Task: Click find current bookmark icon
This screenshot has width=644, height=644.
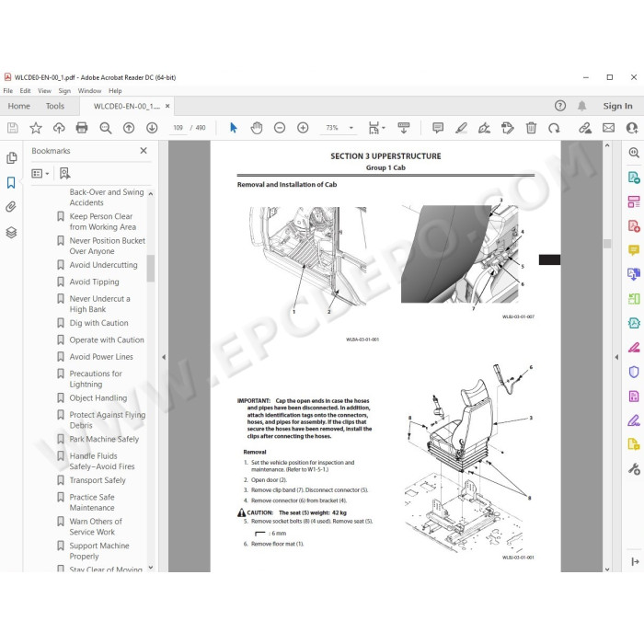Action: pyautogui.click(x=64, y=173)
